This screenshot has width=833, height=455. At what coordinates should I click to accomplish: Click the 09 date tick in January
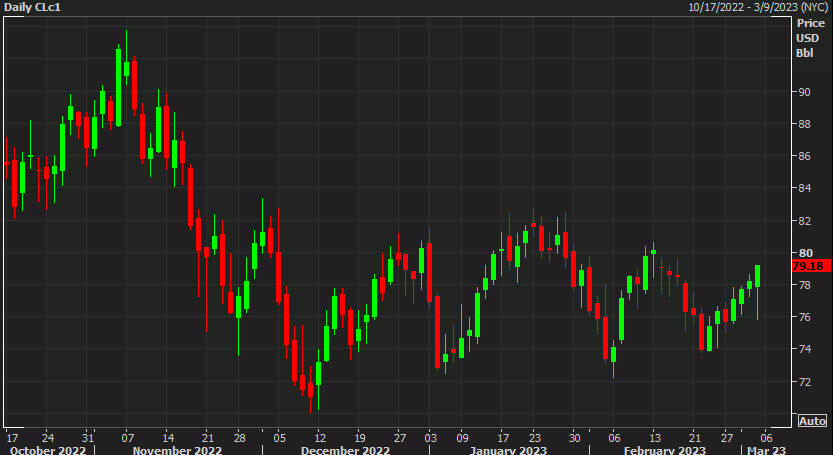pyautogui.click(x=462, y=439)
